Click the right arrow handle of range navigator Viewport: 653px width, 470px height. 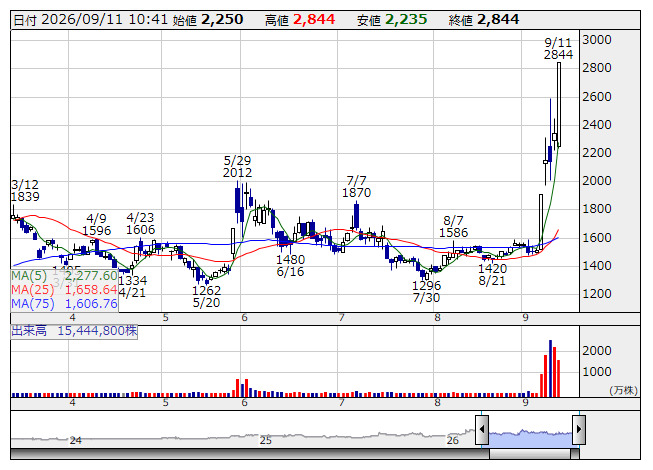[579, 429]
